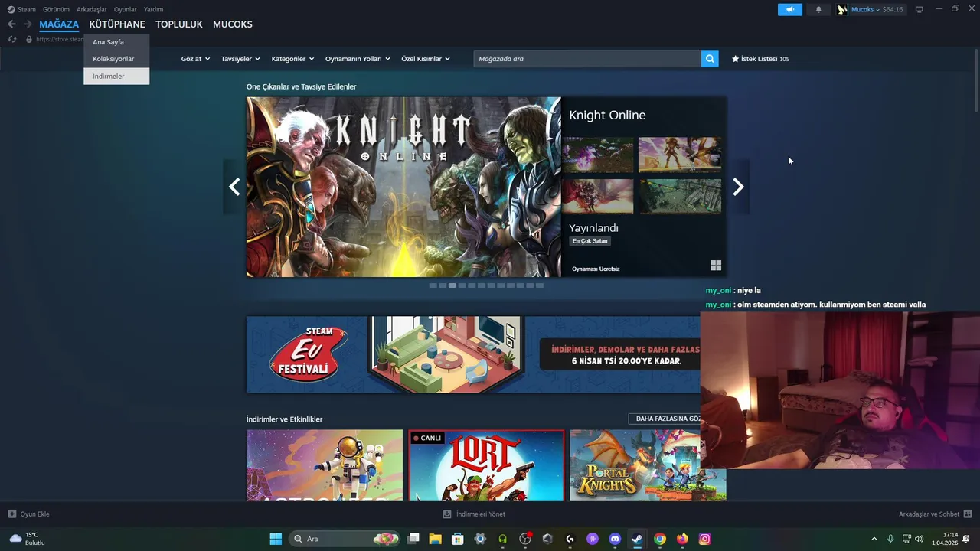Screen dimensions: 980x551
Task: Reload the store page
Action: click(12, 39)
